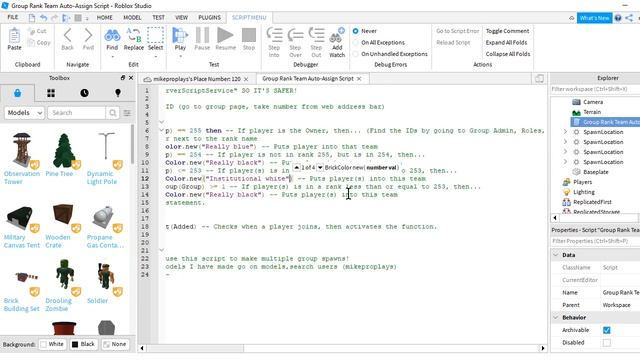Set Toolbox background to Black

(83, 344)
